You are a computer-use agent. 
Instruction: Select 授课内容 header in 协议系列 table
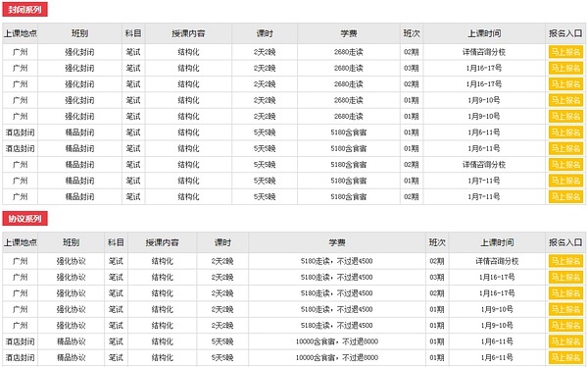(x=163, y=242)
